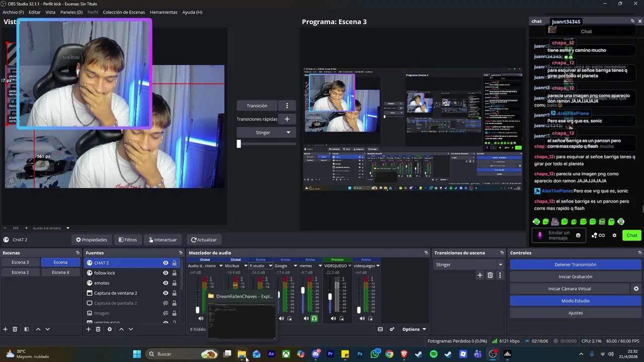This screenshot has width=644, height=362.
Task: Move scene down with the arrow in Escenas
Action: point(48,329)
